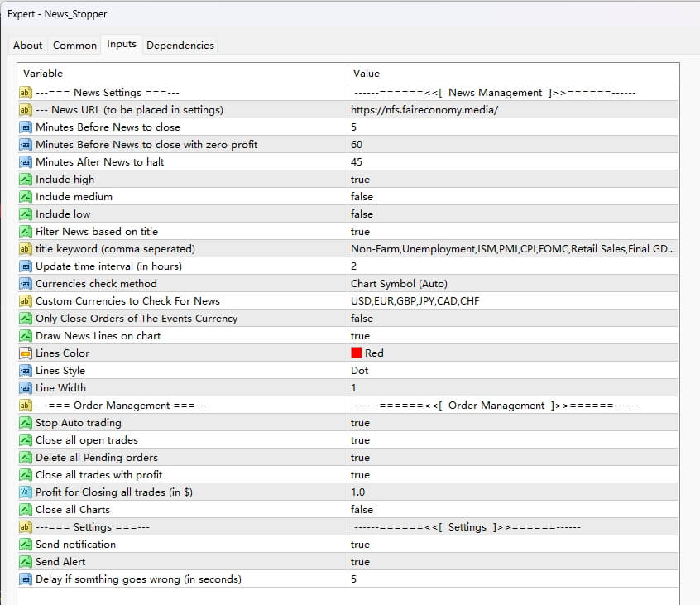Click the integer icon for Minutes Before News to close
This screenshot has width=700, height=605.
point(25,127)
